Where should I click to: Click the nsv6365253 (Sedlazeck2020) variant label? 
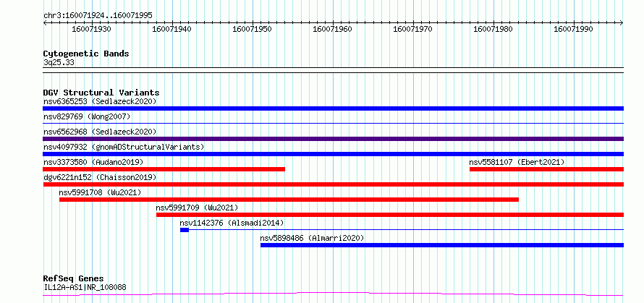(100, 101)
